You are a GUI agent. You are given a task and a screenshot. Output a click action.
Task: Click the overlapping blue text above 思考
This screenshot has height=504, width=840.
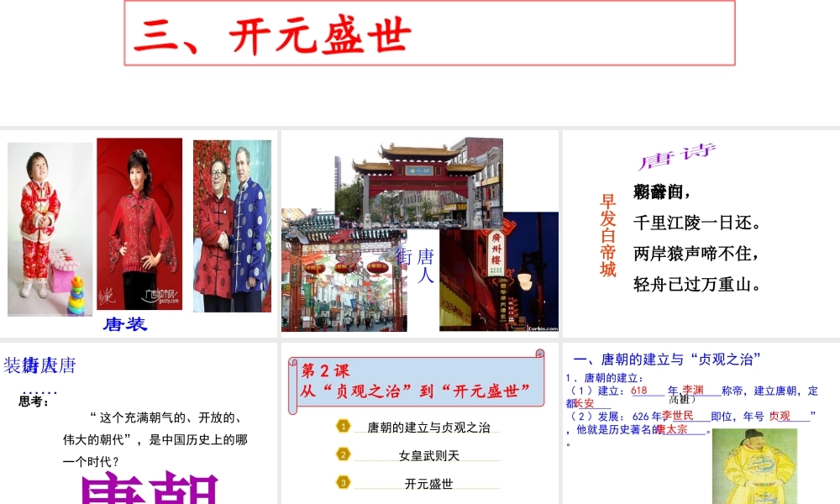[39, 365]
